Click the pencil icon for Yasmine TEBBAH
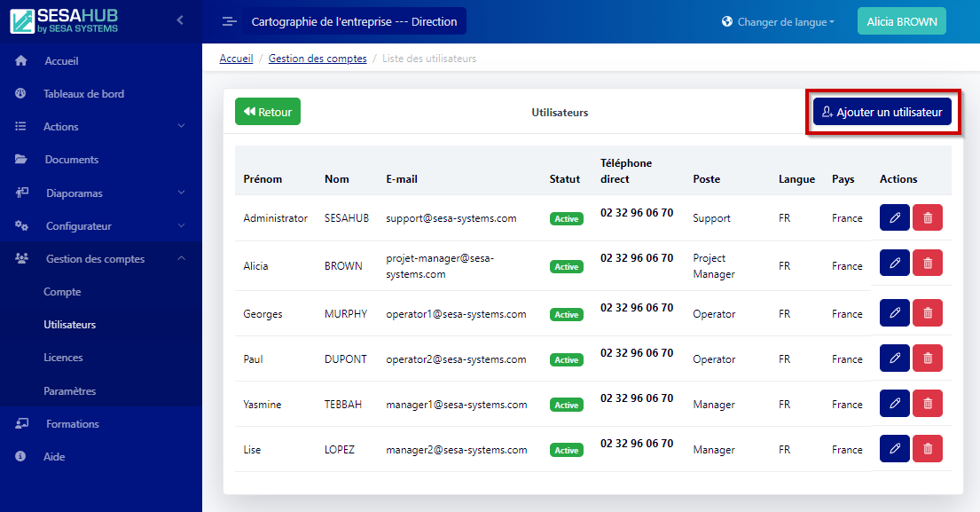The image size is (980, 512). (894, 404)
